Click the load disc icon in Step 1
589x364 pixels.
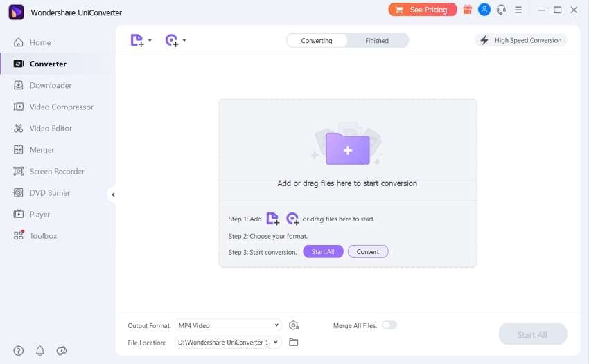click(x=292, y=219)
